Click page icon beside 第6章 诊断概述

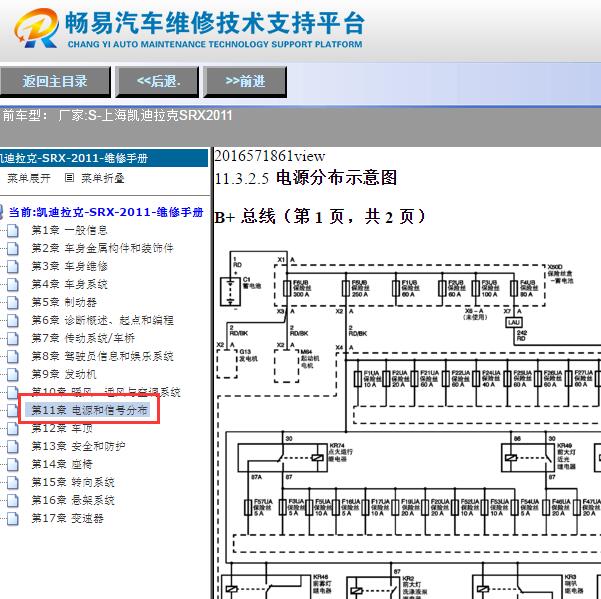pyautogui.click(x=13, y=321)
